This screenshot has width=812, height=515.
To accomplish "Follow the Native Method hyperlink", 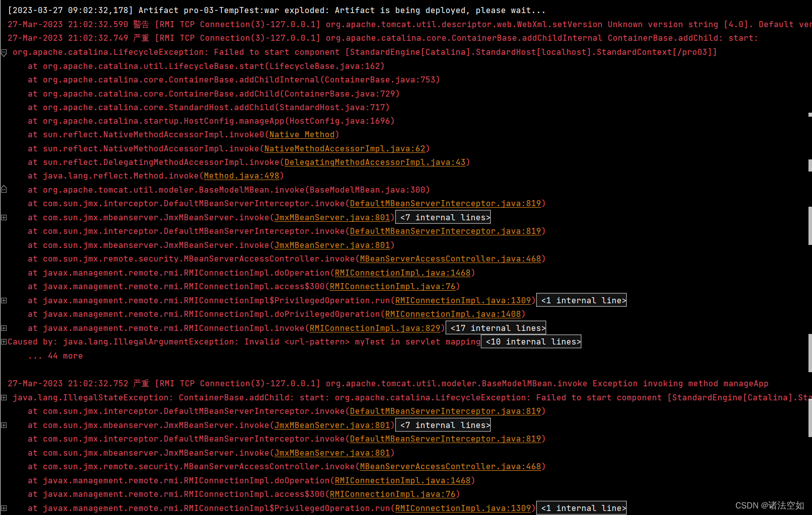I will coord(302,134).
